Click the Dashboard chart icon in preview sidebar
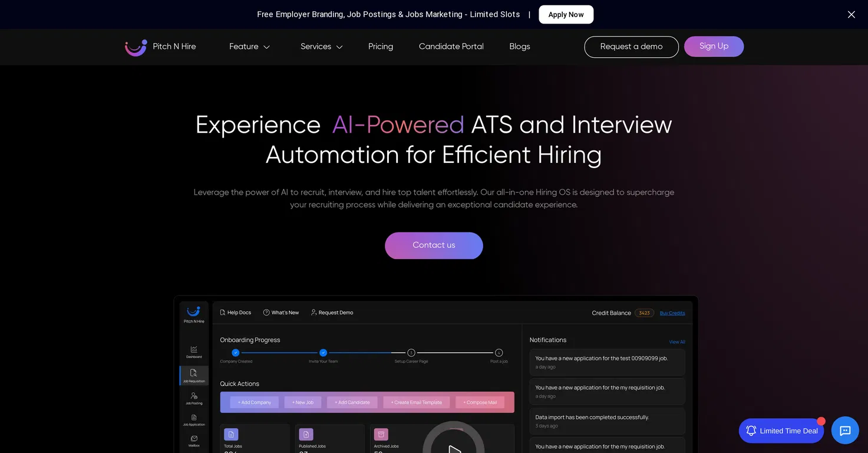The height and width of the screenshot is (453, 868). (194, 350)
